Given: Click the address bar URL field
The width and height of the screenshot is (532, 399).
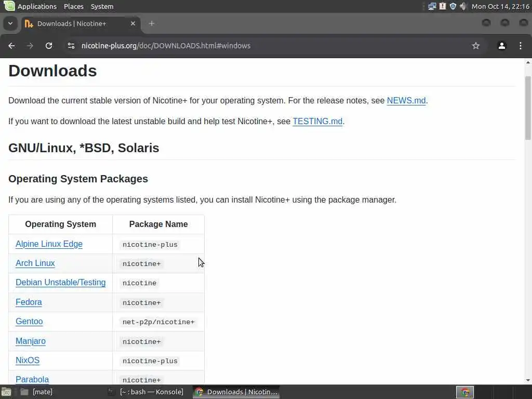Looking at the screenshot, I should tap(260, 46).
